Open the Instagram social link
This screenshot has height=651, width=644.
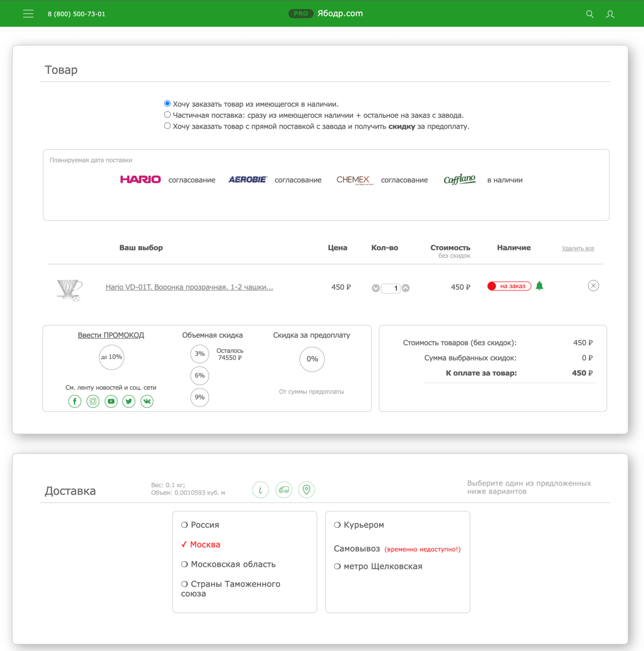[93, 401]
